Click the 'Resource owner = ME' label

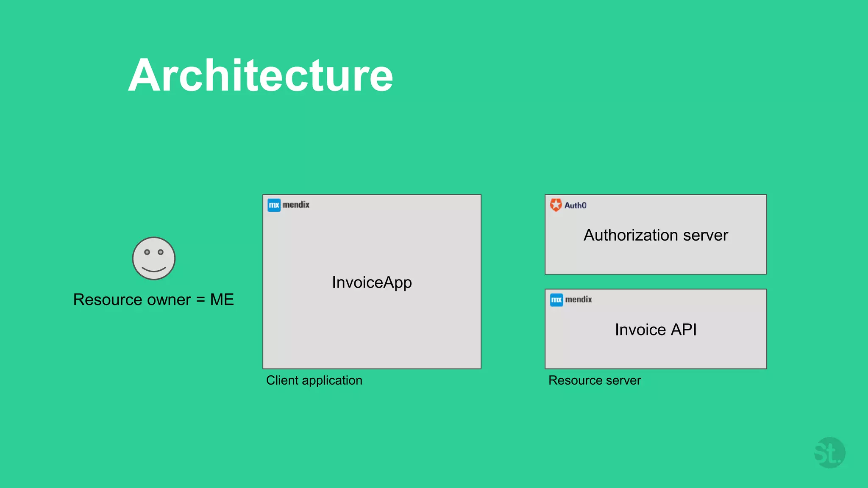coord(153,299)
